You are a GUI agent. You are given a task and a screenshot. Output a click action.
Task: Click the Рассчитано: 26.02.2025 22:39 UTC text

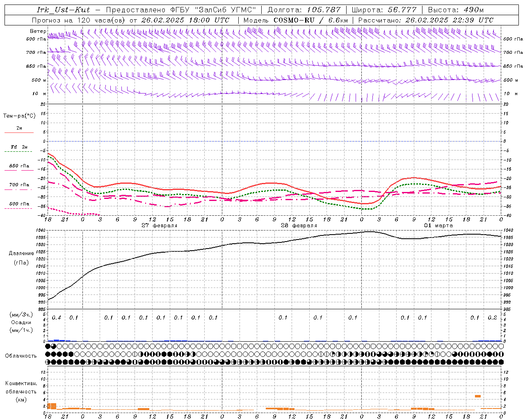pyautogui.click(x=426, y=20)
